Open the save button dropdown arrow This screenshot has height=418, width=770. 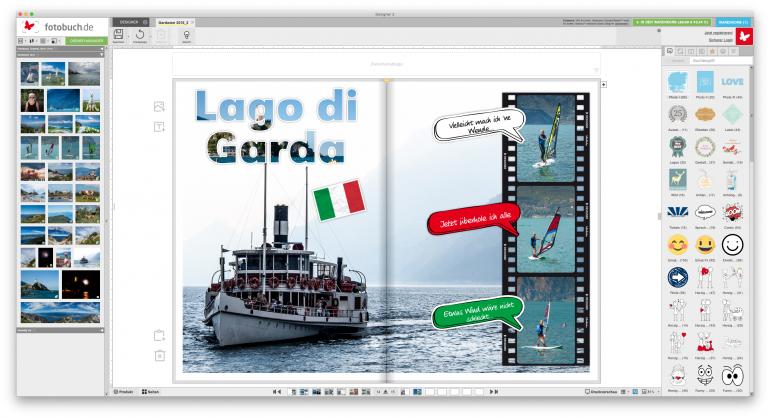point(127,35)
